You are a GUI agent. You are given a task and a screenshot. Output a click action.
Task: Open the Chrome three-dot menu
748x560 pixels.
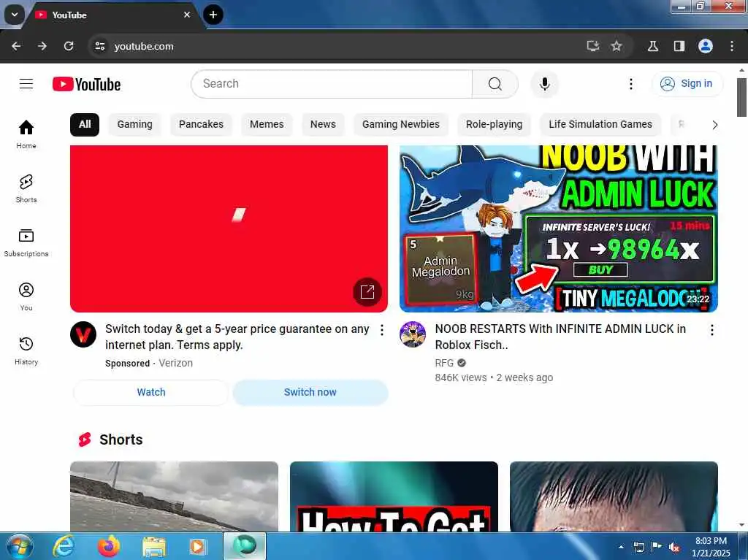tap(732, 46)
